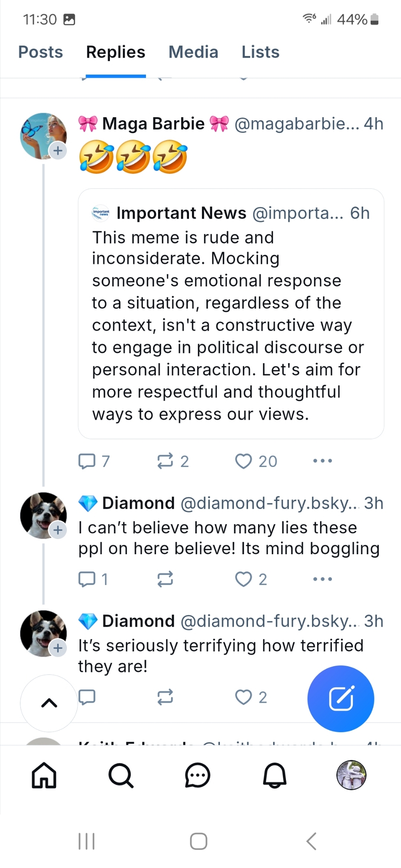Viewport: 401px width, 868px height.
Task: Reply to Diamond's 'mind boggling' post
Action: (x=87, y=579)
